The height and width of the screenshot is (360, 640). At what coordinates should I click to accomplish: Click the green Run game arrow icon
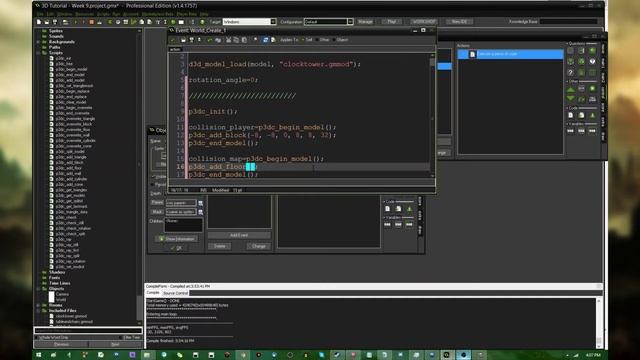click(76, 22)
